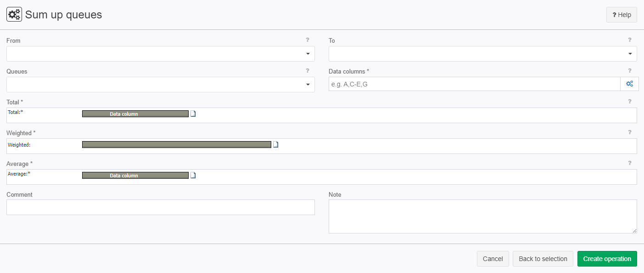
Task: Open the Queues dropdown
Action: [x=161, y=85]
